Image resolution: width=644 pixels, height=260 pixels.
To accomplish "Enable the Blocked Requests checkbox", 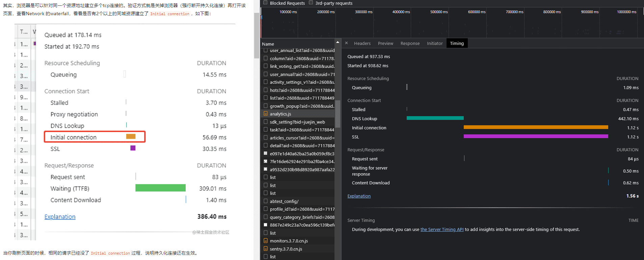I will pos(265,3).
